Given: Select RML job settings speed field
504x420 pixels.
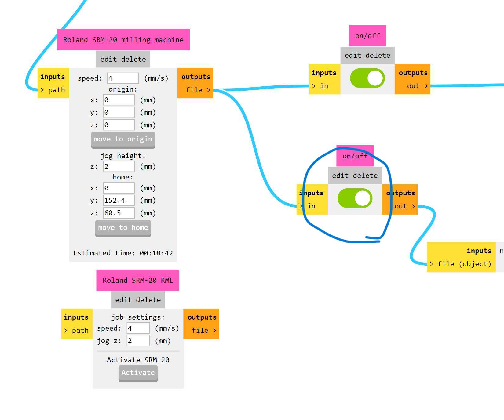Looking at the screenshot, I should pyautogui.click(x=138, y=328).
